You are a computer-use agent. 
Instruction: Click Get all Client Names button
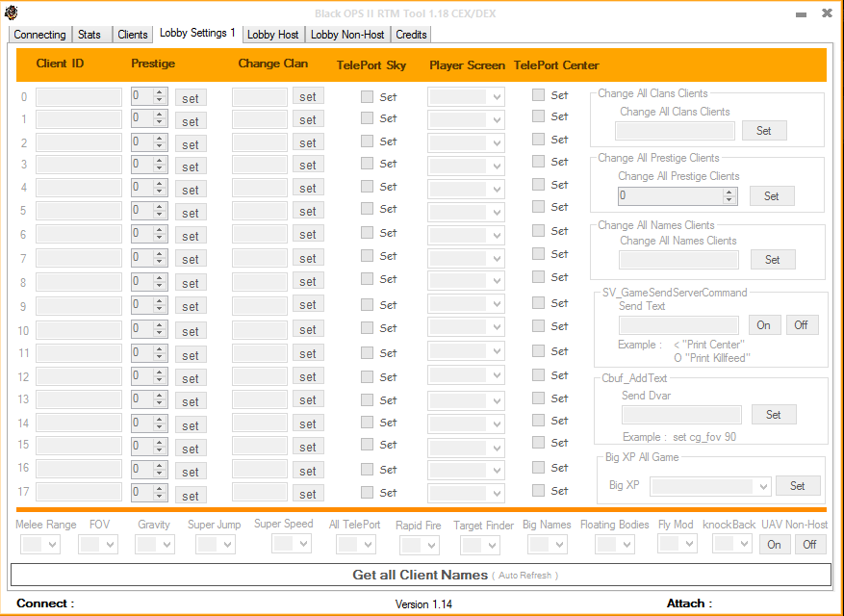[x=421, y=575]
